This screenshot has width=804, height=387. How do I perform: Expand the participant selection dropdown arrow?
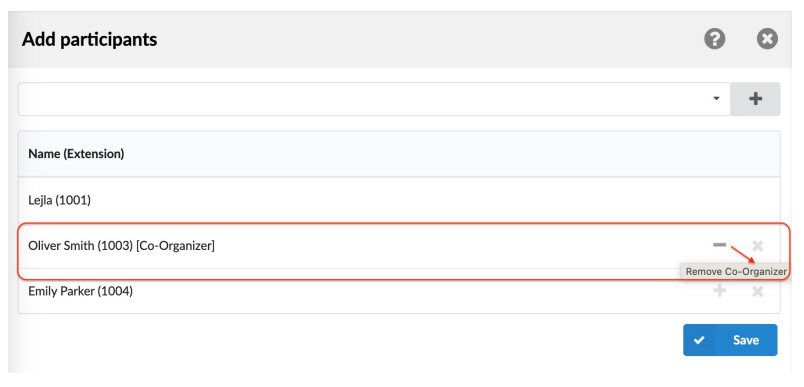[716, 99]
